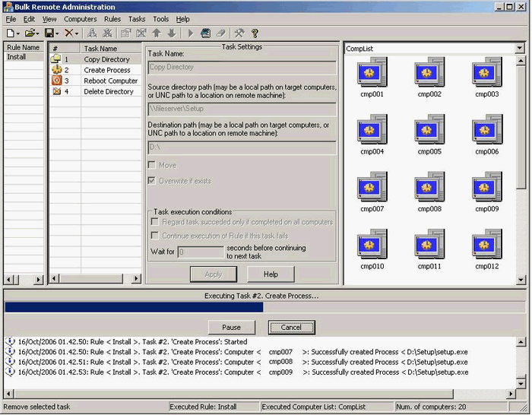Click the hammer and wrench tools icon
532x415 pixels.
(239, 33)
